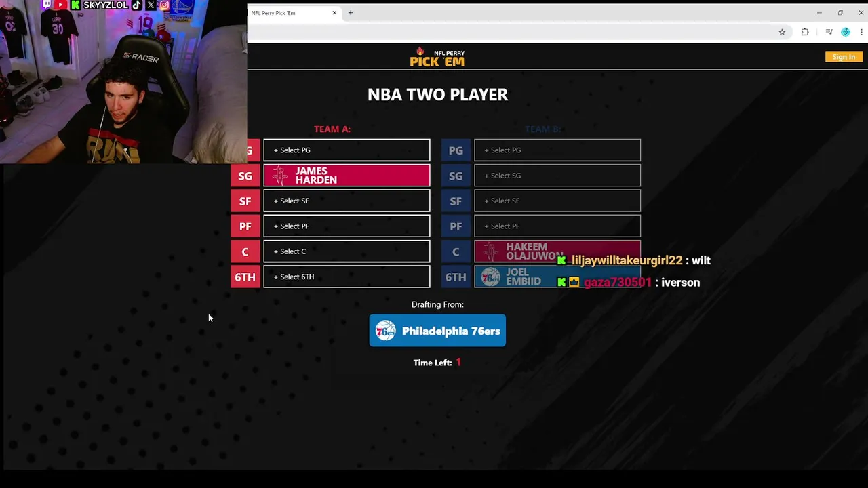Viewport: 868px width, 488px height.
Task: Click the TikTok icon in stream overlay
Action: 137,5
